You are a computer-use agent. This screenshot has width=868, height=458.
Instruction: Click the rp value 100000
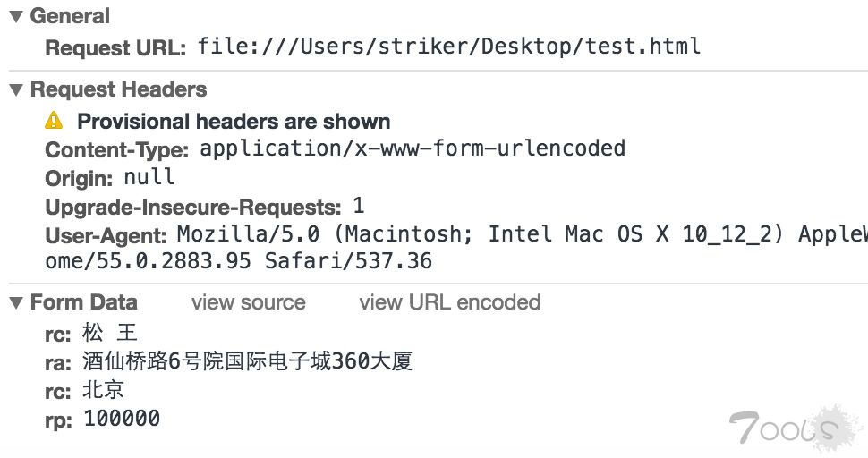point(122,419)
